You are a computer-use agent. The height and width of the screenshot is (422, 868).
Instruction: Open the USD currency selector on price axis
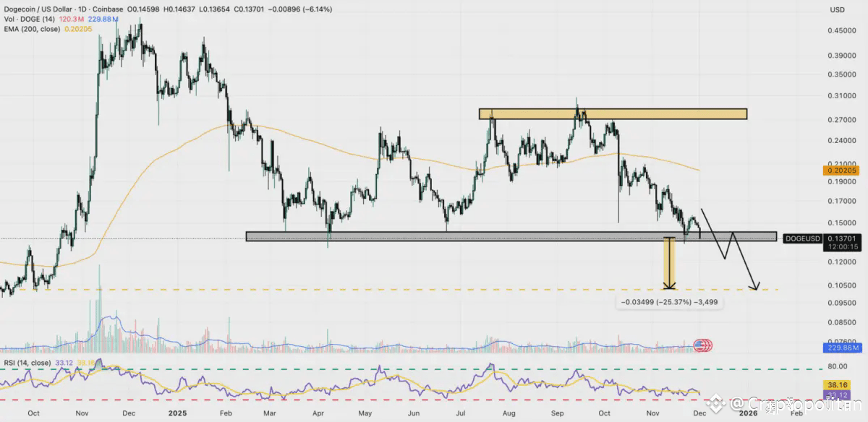pos(837,9)
